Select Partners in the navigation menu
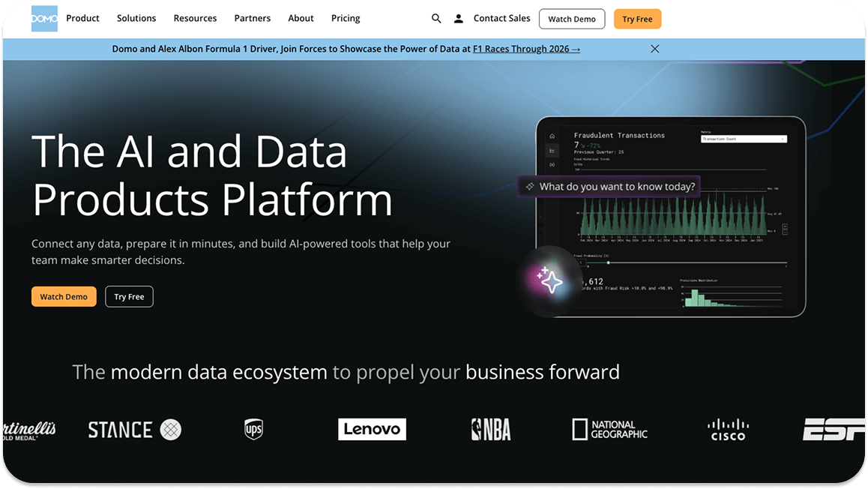 252,18
